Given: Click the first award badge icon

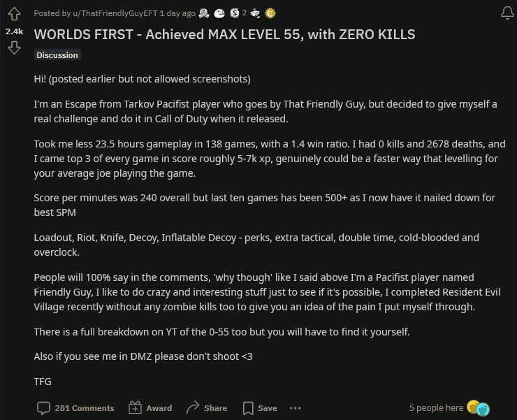Looking at the screenshot, I should pos(204,13).
